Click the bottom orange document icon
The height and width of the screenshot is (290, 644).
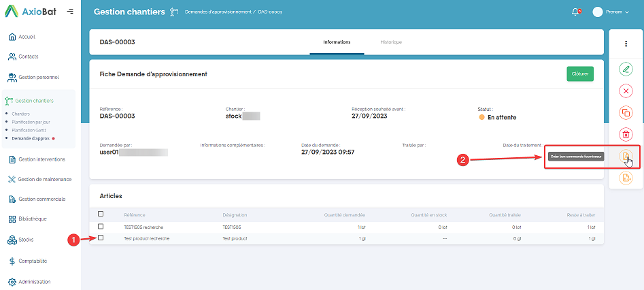626,178
